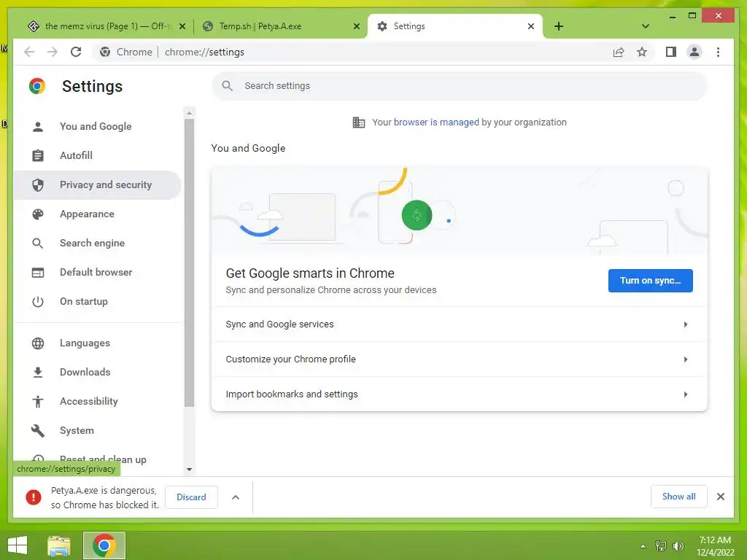Open the Chrome three-dot menu
Image resolution: width=747 pixels, height=560 pixels.
[718, 52]
